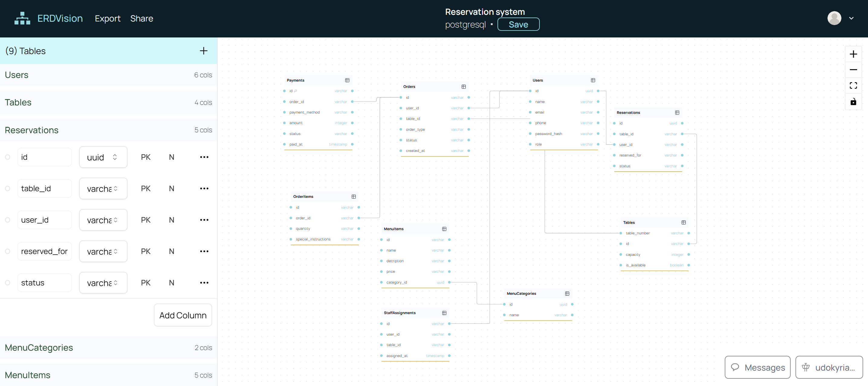Add a new table with plus icon
This screenshot has height=386, width=868.
coord(203,51)
